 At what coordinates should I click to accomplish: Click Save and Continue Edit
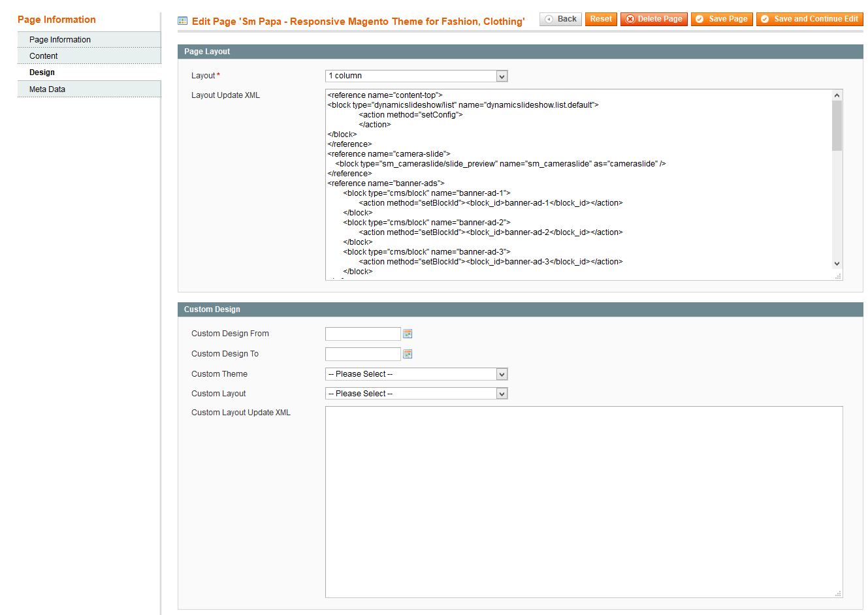[x=809, y=19]
